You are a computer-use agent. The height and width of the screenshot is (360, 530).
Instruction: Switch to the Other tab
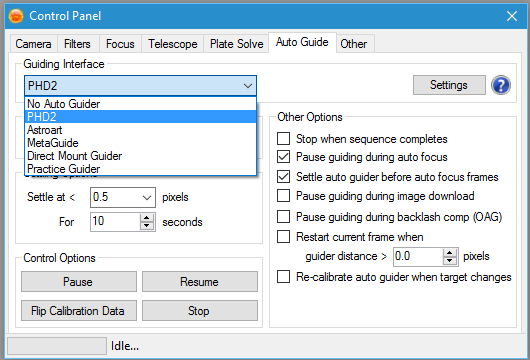[354, 44]
